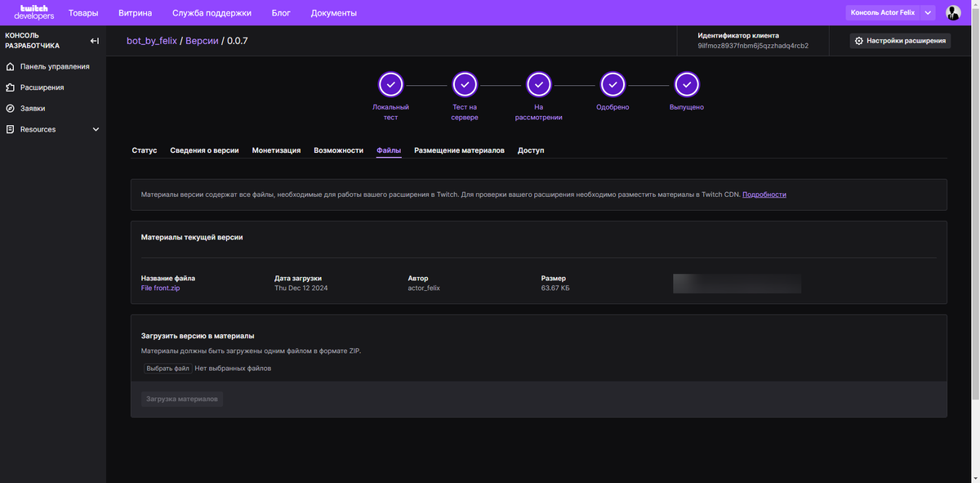Click the Thu Dec 12 2024 date
980x483 pixels.
click(x=301, y=288)
